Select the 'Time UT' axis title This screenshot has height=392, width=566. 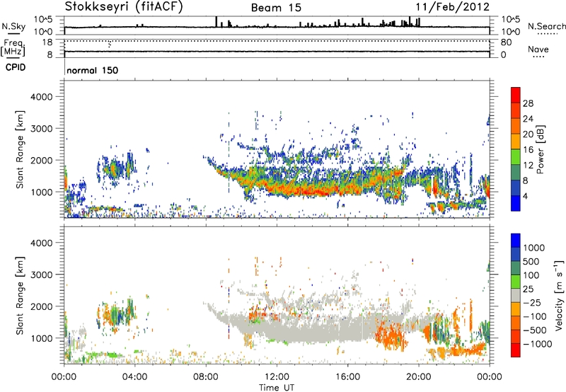(277, 387)
